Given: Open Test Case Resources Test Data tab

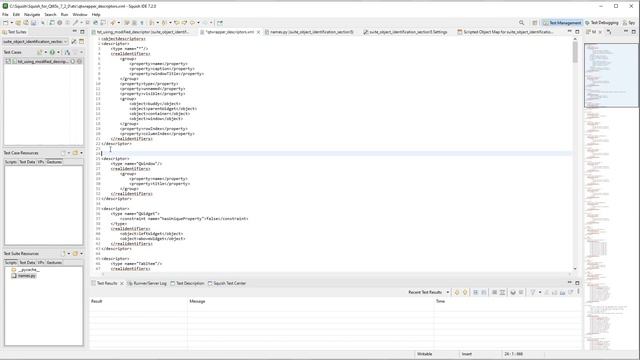Looking at the screenshot, I should click(x=27, y=162).
